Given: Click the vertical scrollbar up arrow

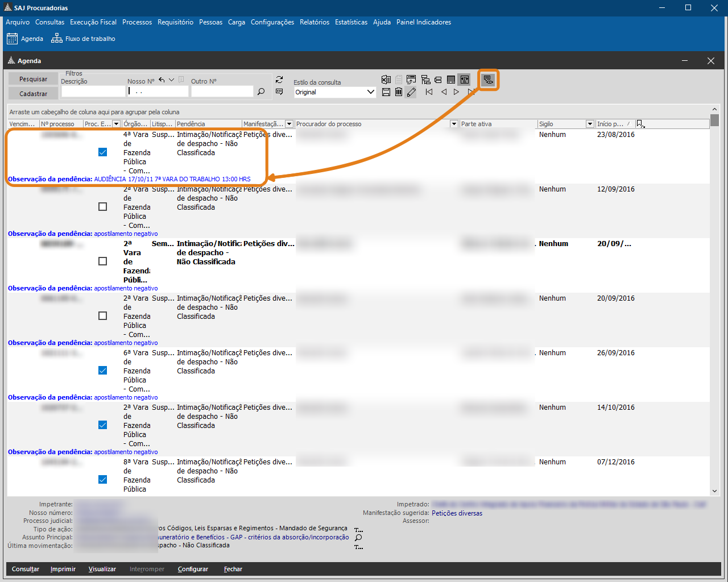Looking at the screenshot, I should pyautogui.click(x=715, y=109).
